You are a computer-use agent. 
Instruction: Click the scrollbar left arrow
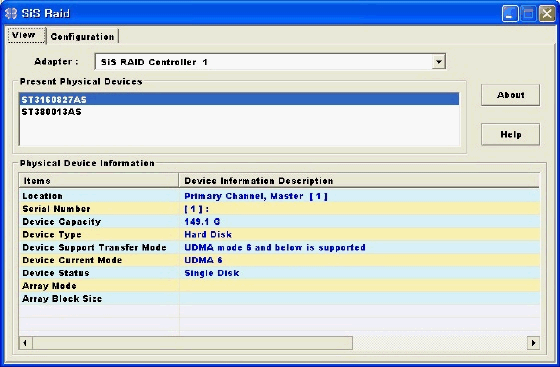pos(25,343)
